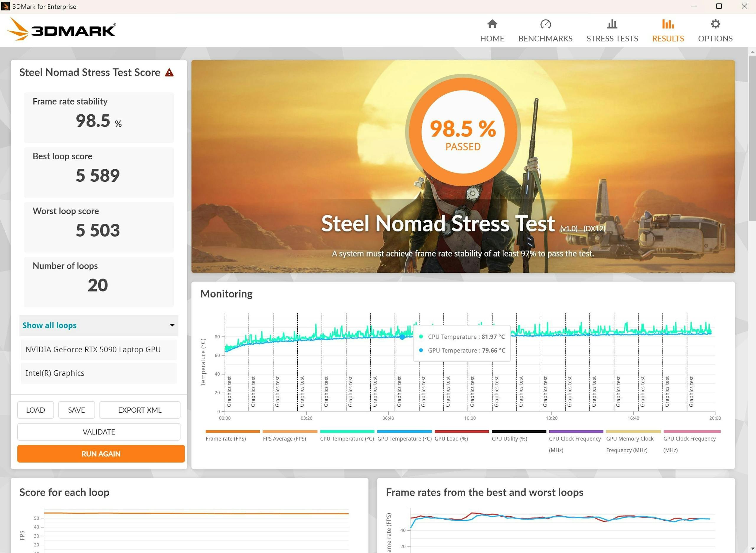
Task: Click the 3DMark app icon in title bar
Action: click(5, 7)
